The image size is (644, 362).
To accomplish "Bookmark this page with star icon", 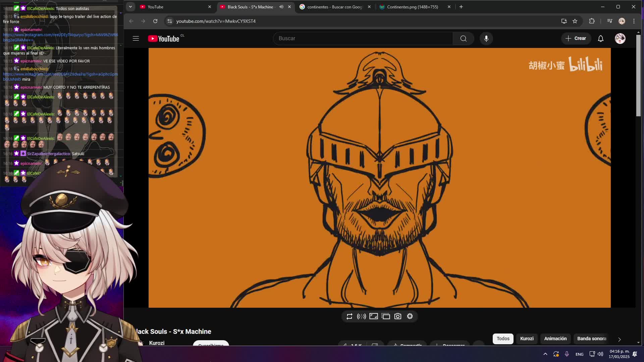I will click(x=575, y=21).
